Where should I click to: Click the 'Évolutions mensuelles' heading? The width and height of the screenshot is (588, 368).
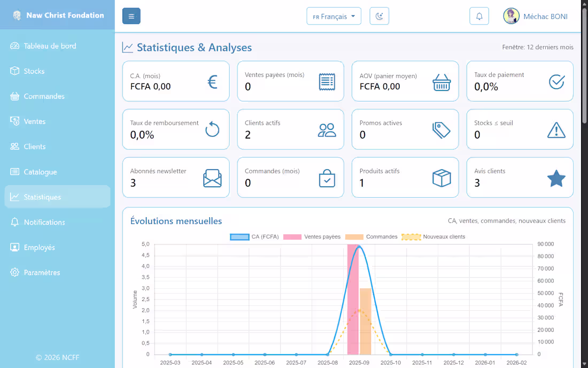point(176,221)
